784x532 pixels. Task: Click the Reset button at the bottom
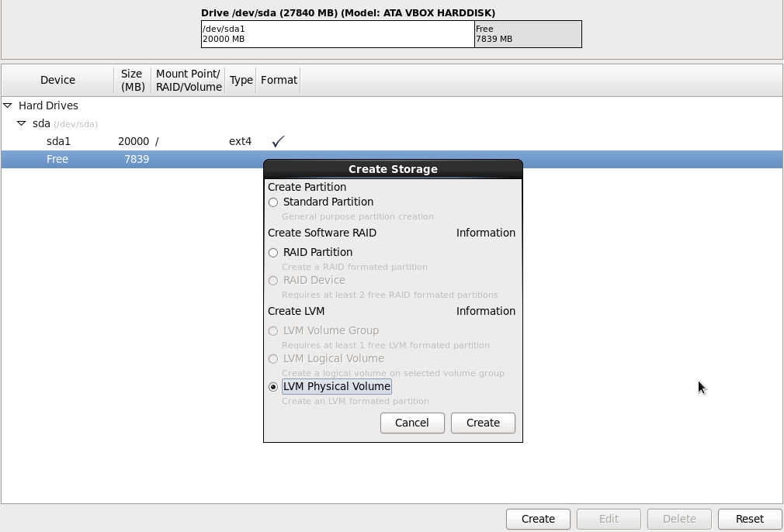[749, 519]
